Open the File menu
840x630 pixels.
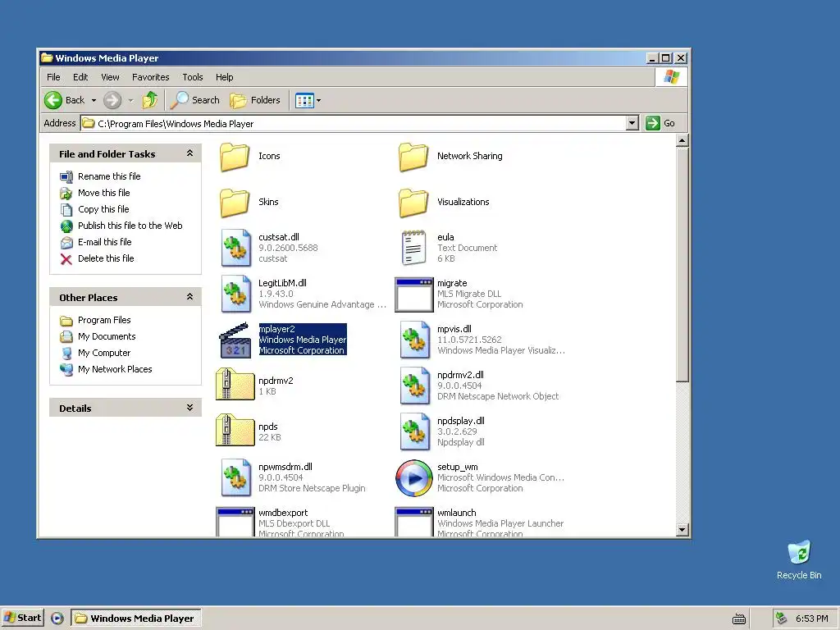pyautogui.click(x=53, y=77)
